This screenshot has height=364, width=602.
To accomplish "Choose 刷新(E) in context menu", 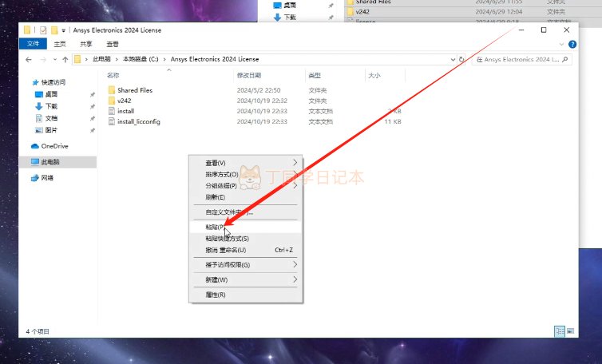I will point(245,197).
